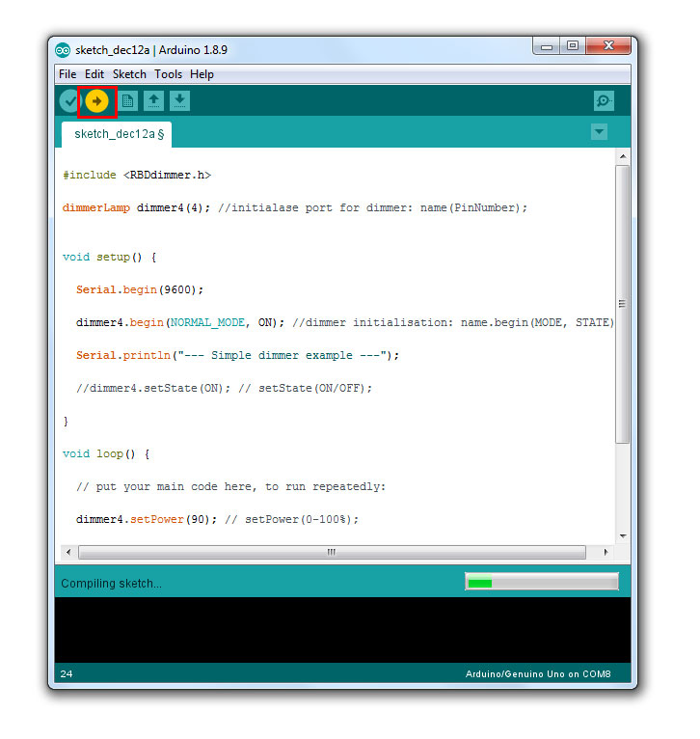
Task: Click the Serial.println Simple dimmer example line
Action: (x=238, y=355)
